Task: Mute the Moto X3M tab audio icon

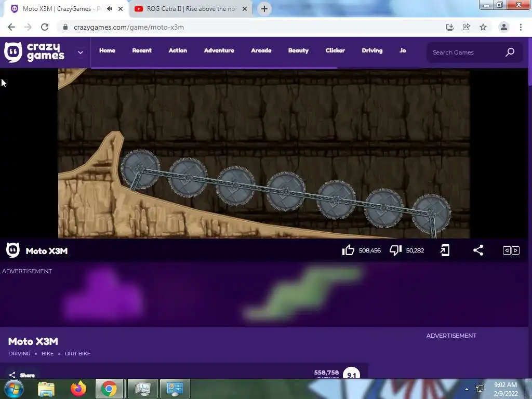Action: [x=109, y=9]
